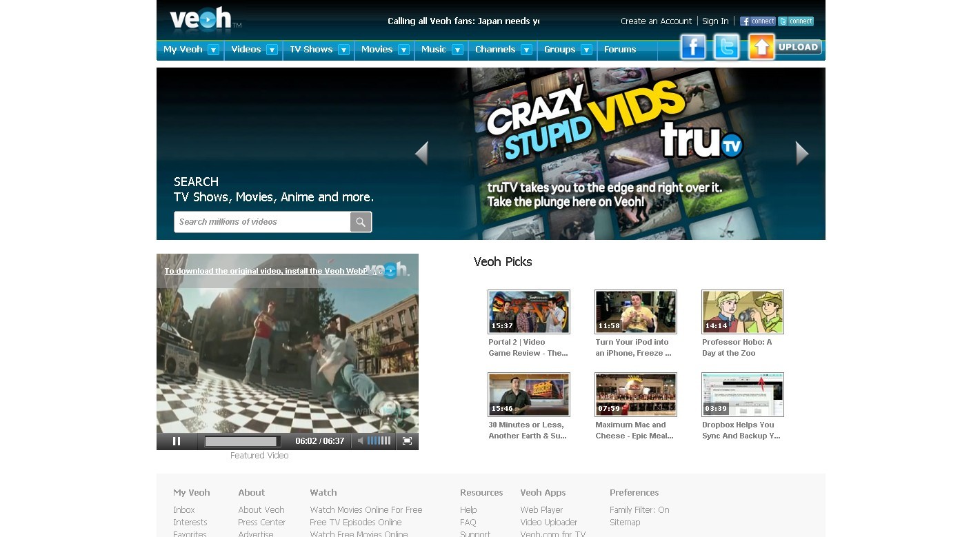The width and height of the screenshot is (980, 537).
Task: Click Free TV Episodes Online link
Action: point(356,523)
